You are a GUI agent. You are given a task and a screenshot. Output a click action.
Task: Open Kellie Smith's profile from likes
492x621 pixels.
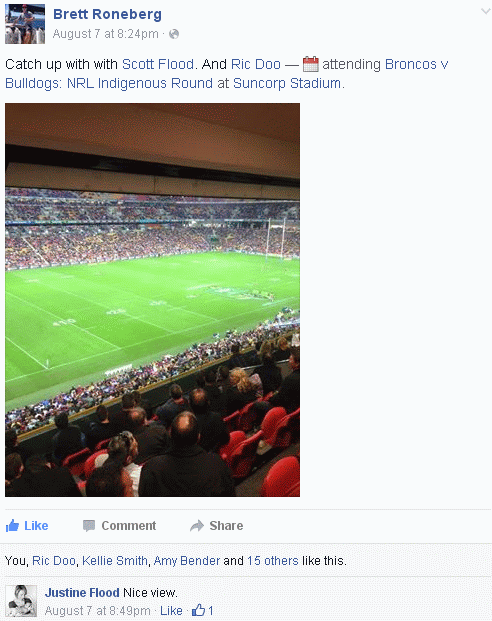pos(115,561)
